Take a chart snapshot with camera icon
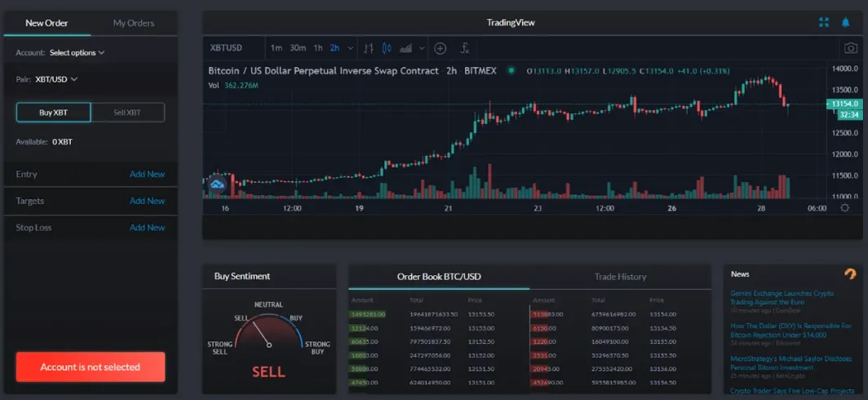Viewport: 868px width, 400px height. tap(850, 48)
